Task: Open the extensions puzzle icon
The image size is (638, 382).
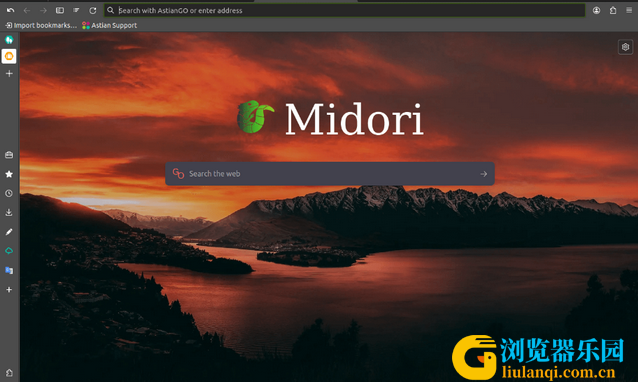Action: (613, 11)
